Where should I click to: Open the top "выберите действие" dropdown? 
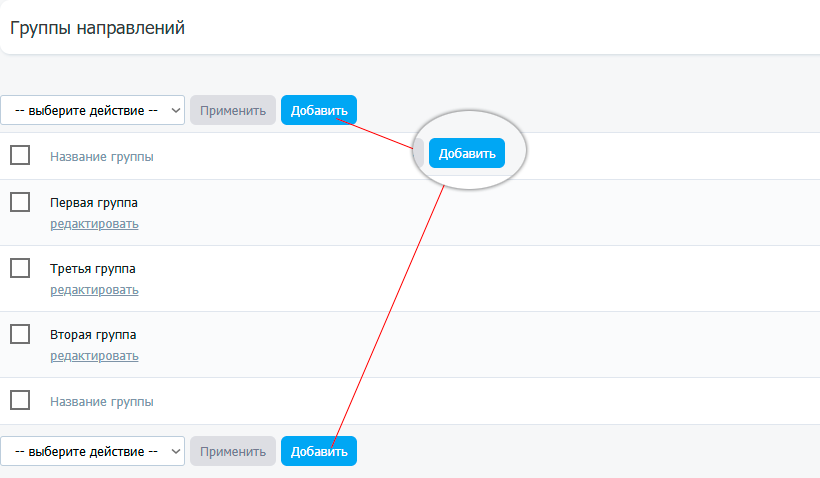(x=92, y=110)
